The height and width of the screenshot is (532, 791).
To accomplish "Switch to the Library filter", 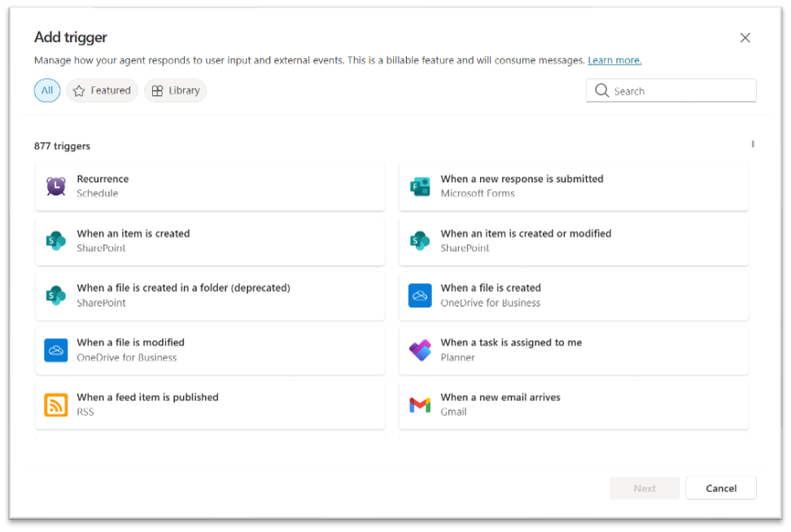I will (175, 90).
